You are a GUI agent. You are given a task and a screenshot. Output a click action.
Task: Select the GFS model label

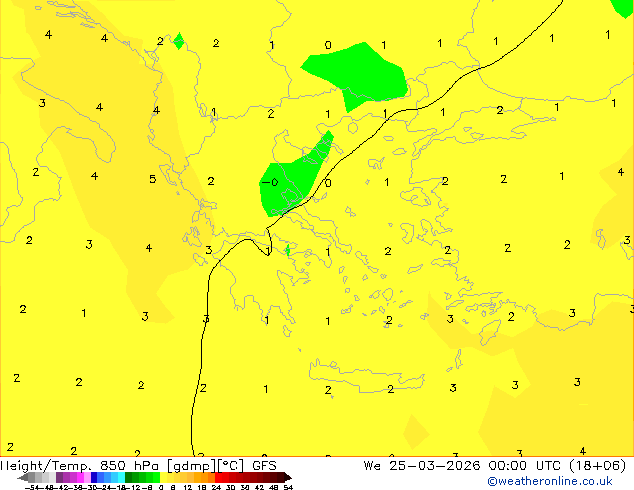tap(264, 466)
